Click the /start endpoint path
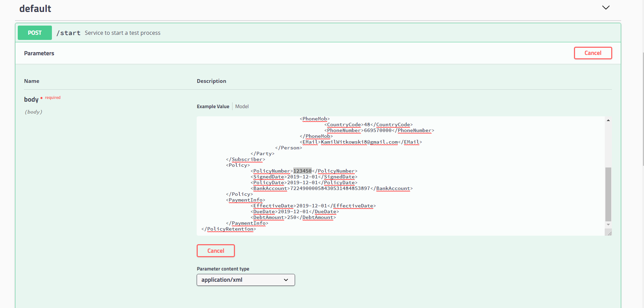 (x=68, y=33)
